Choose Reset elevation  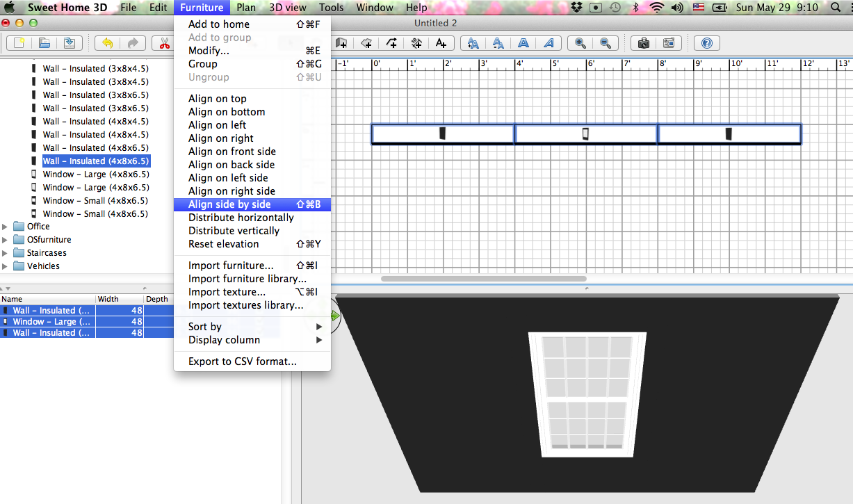[252, 244]
